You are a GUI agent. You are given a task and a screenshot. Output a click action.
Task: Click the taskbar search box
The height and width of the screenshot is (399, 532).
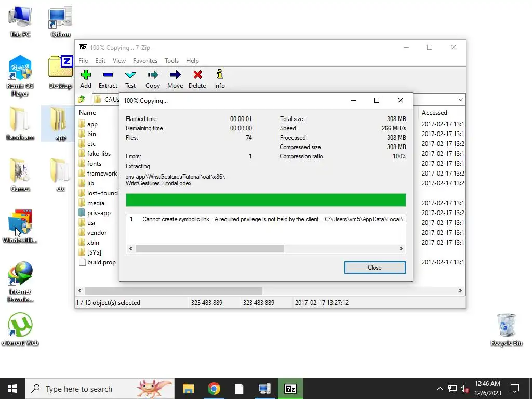click(x=100, y=389)
